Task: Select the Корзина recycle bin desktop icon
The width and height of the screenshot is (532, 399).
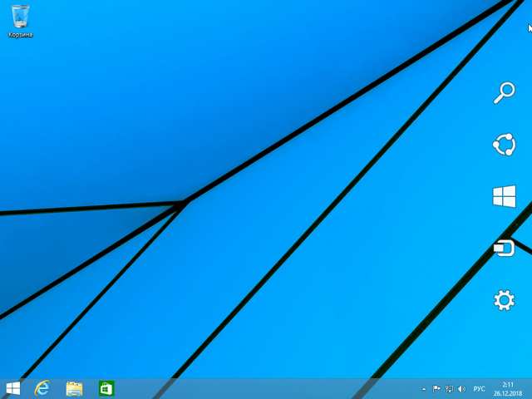Action: click(20, 17)
